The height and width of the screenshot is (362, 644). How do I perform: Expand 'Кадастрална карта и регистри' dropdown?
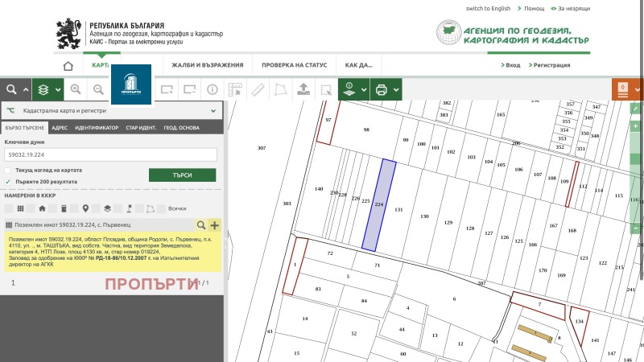coord(213,110)
